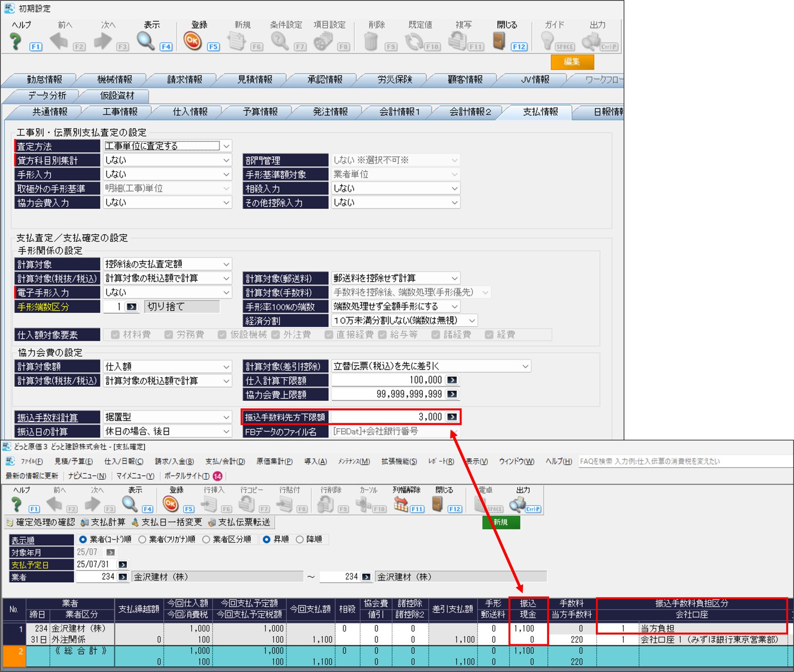Click the orange 編集 button
794x672 pixels.
pos(572,62)
